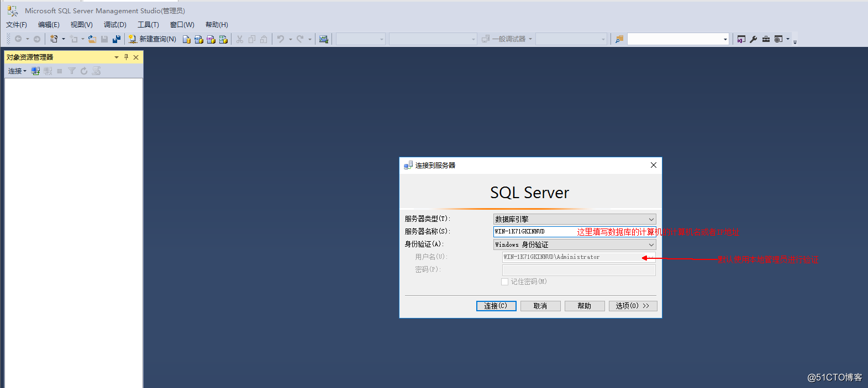Screen dimensions: 868x388
Task: Click Connect Object Explorer computer icon
Action: pyautogui.click(x=35, y=71)
